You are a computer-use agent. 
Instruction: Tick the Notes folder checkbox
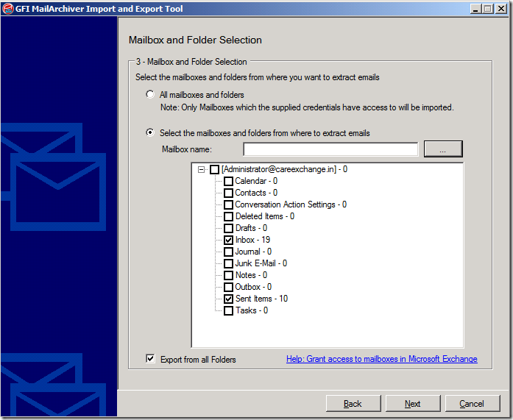point(228,275)
